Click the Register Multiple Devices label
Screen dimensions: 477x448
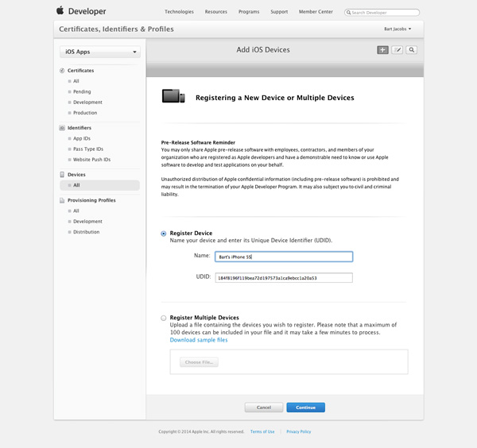(204, 318)
